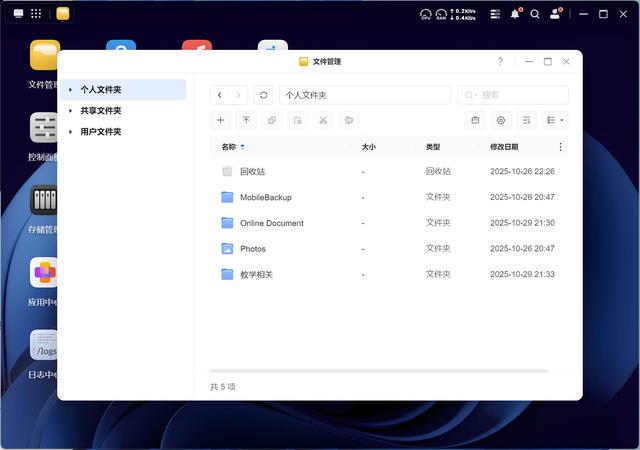
Task: Refresh the folder listing
Action: pyautogui.click(x=264, y=95)
